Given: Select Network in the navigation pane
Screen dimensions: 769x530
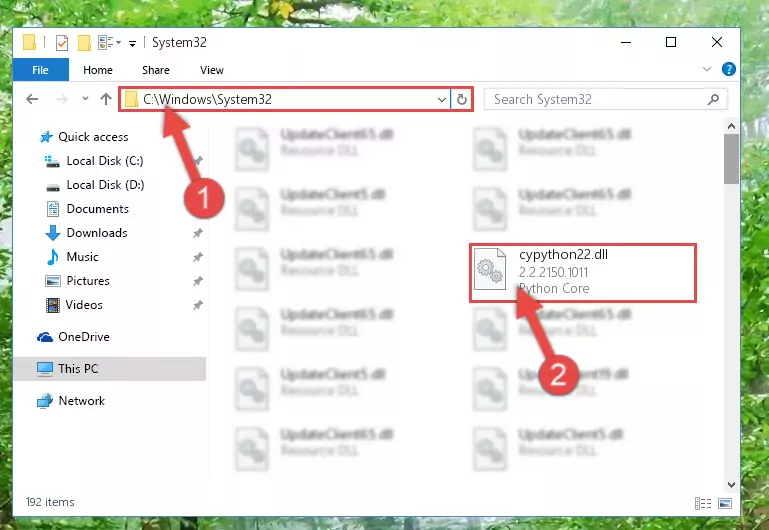Looking at the screenshot, I should point(81,401).
